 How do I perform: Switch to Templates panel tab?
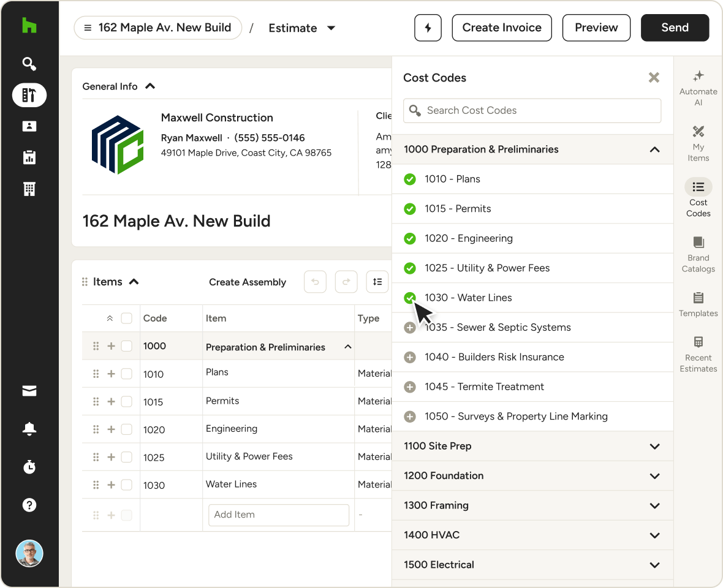point(698,303)
